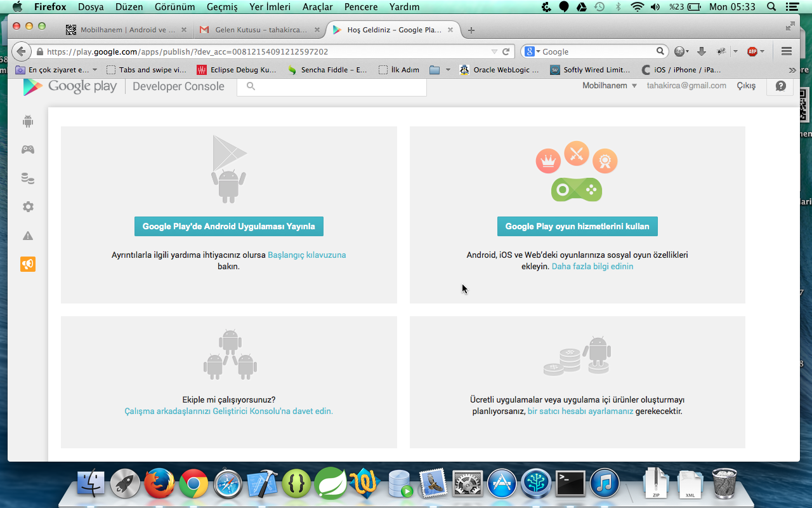Launch Xcode from the Dock
The image size is (812, 508).
(x=262, y=485)
